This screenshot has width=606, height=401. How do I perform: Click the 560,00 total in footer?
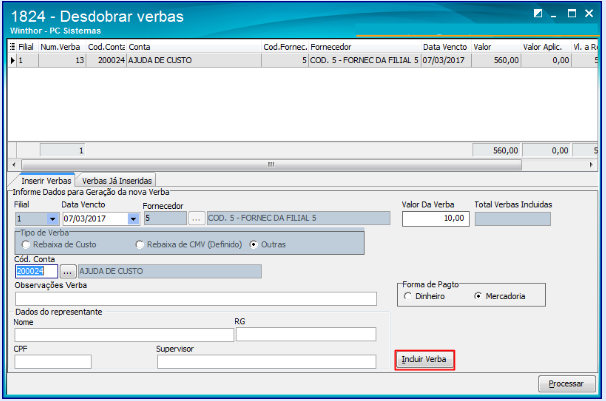click(x=496, y=150)
